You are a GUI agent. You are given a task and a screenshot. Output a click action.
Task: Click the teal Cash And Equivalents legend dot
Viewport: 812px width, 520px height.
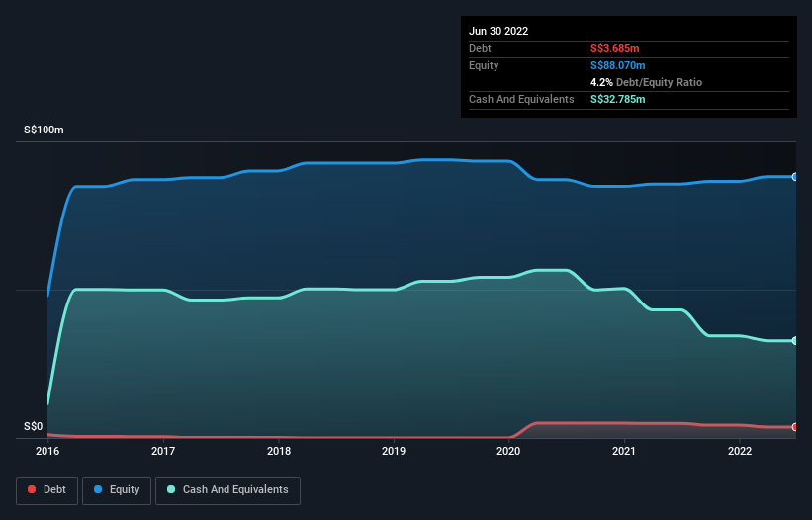(171, 489)
